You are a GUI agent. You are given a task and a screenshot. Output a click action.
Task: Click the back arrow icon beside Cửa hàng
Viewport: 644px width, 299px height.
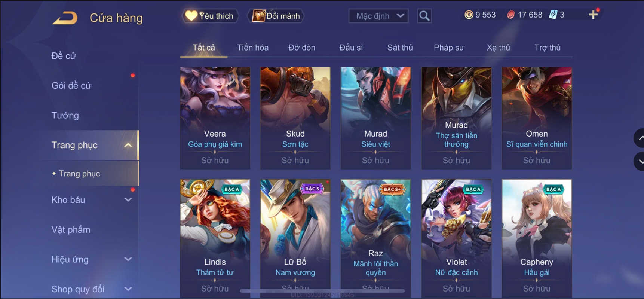coord(65,18)
